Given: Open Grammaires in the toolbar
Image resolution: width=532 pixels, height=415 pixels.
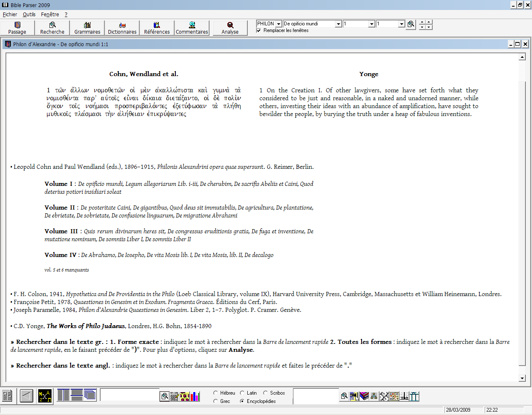Looking at the screenshot, I should pyautogui.click(x=87, y=28).
